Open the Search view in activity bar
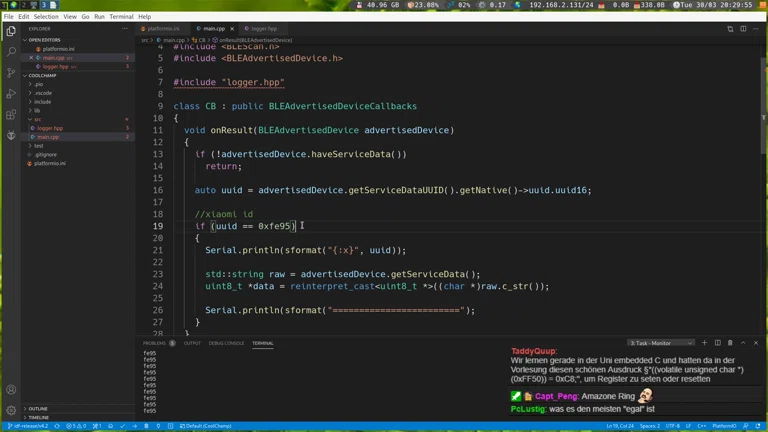Image resolution: width=768 pixels, height=432 pixels. 11,52
